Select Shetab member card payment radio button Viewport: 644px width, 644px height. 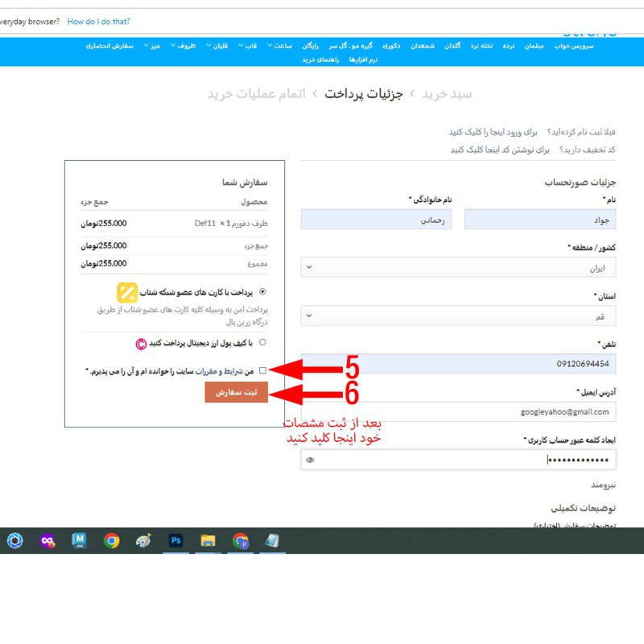263,292
